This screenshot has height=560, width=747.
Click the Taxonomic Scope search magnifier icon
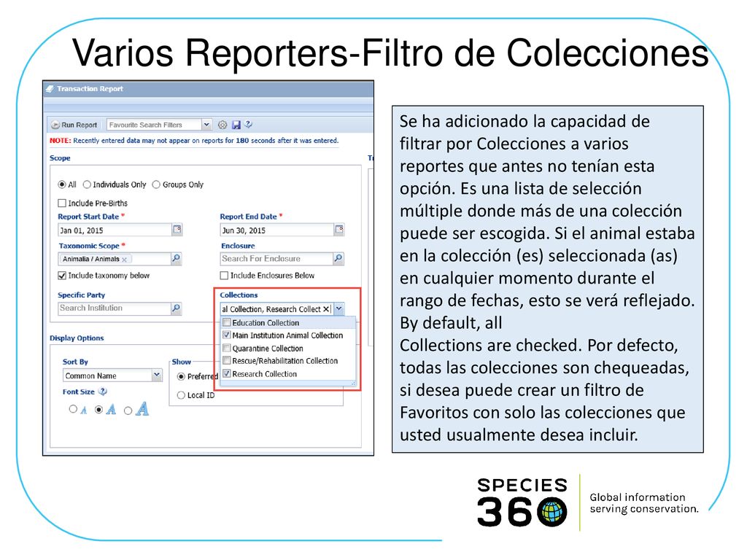pyautogui.click(x=177, y=259)
